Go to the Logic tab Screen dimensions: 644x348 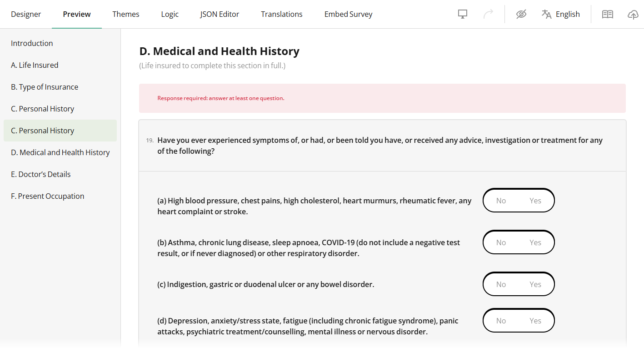pyautogui.click(x=170, y=14)
